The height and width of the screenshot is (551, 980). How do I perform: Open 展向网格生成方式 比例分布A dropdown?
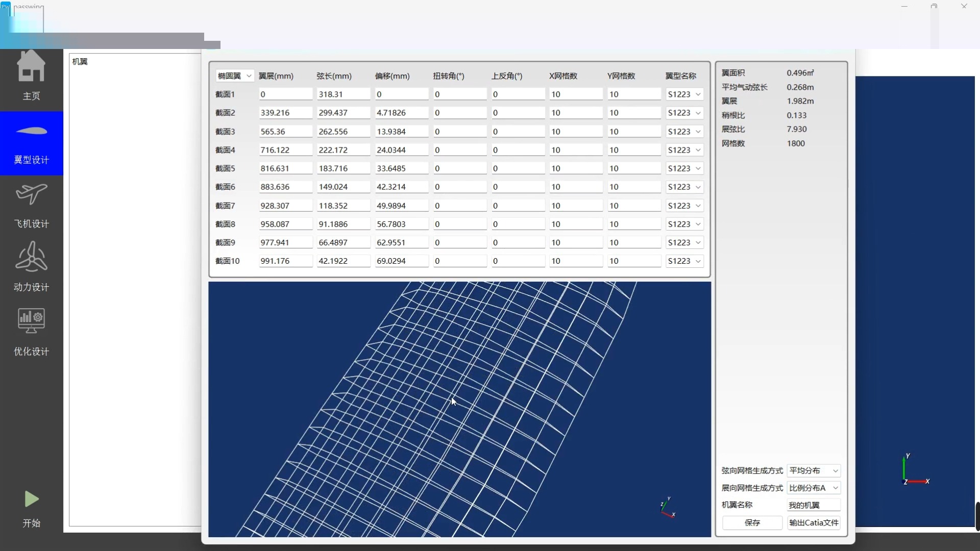pyautogui.click(x=814, y=488)
